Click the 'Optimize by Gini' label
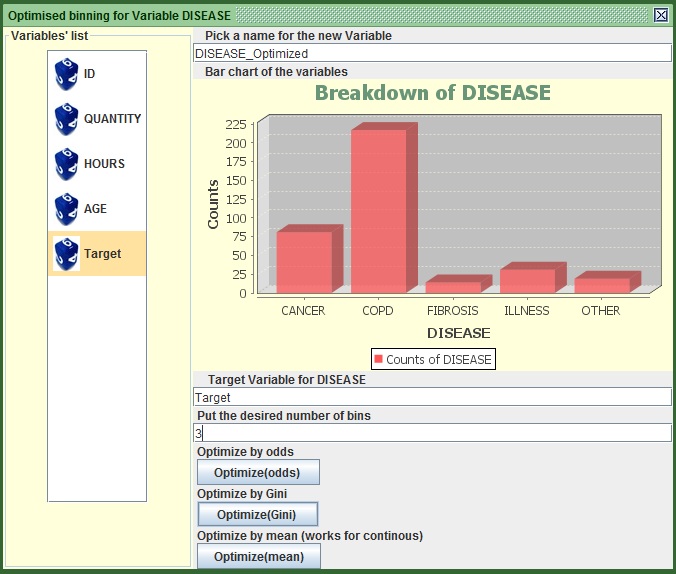 [x=242, y=493]
